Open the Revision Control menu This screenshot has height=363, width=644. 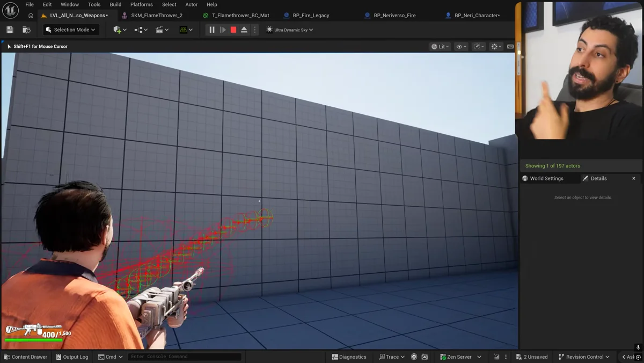click(584, 357)
